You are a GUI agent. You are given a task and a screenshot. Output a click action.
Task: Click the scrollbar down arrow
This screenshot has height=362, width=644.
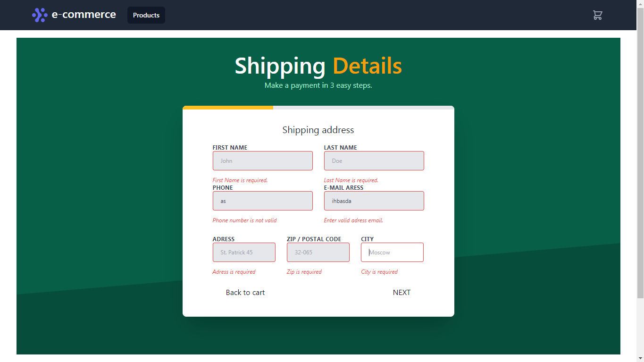pyautogui.click(x=641, y=359)
